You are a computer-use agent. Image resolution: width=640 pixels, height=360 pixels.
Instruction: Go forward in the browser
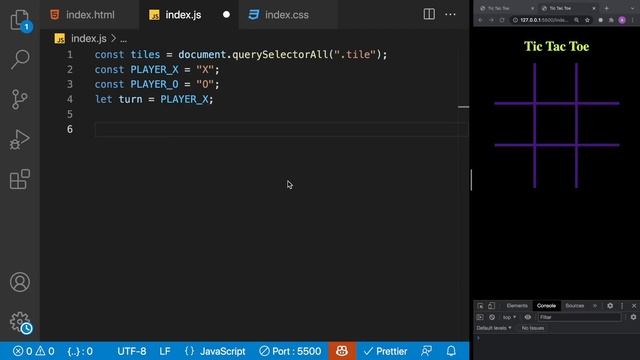(x=491, y=20)
